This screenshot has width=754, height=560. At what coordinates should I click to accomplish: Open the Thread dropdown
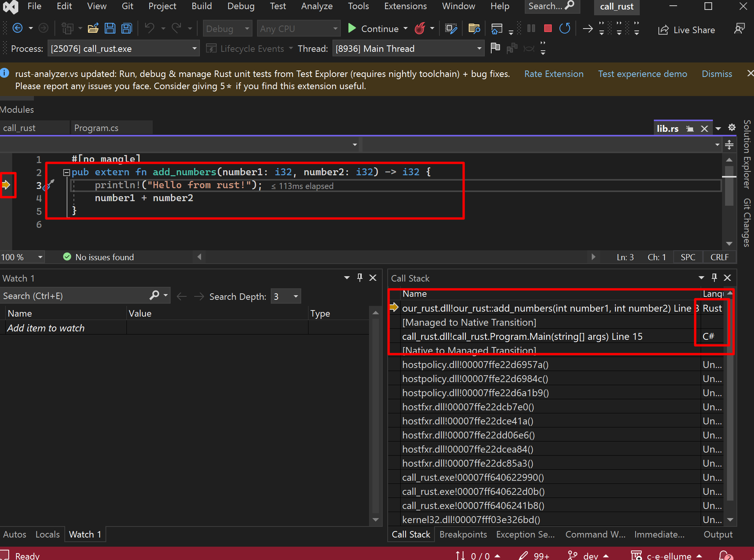479,49
